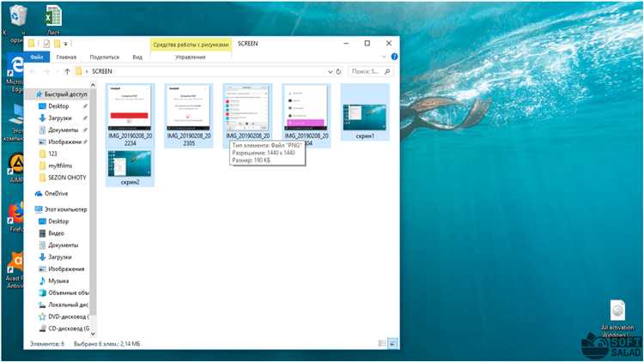Open the 'All activation Windows' desktop file
The width and height of the screenshot is (644, 362).
[x=617, y=311]
